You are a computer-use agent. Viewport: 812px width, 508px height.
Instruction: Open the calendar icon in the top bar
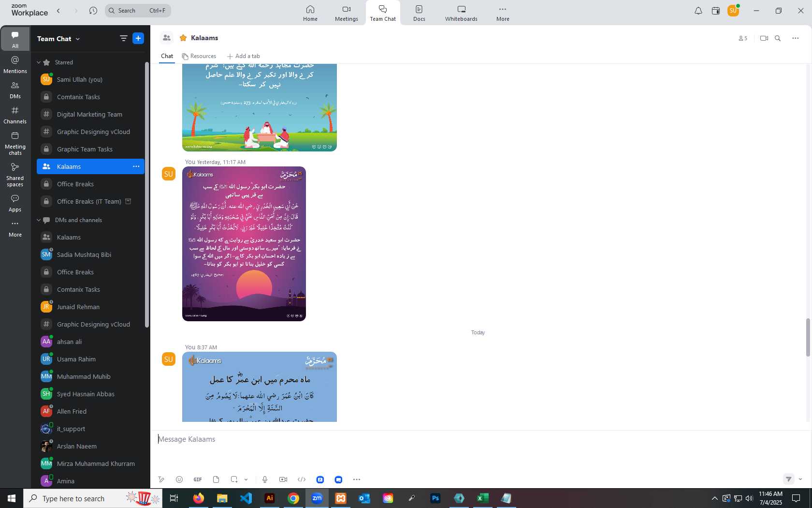pyautogui.click(x=716, y=11)
